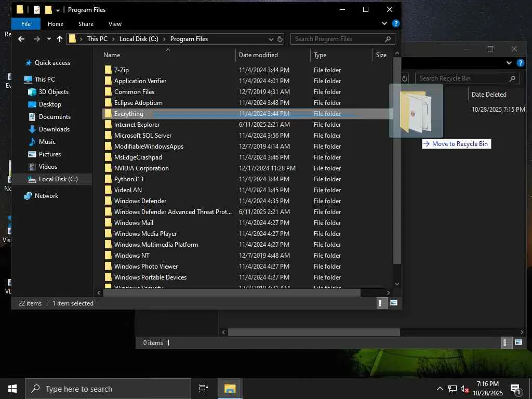Open Help via blue question mark icon
The width and height of the screenshot is (532, 399).
395,23
